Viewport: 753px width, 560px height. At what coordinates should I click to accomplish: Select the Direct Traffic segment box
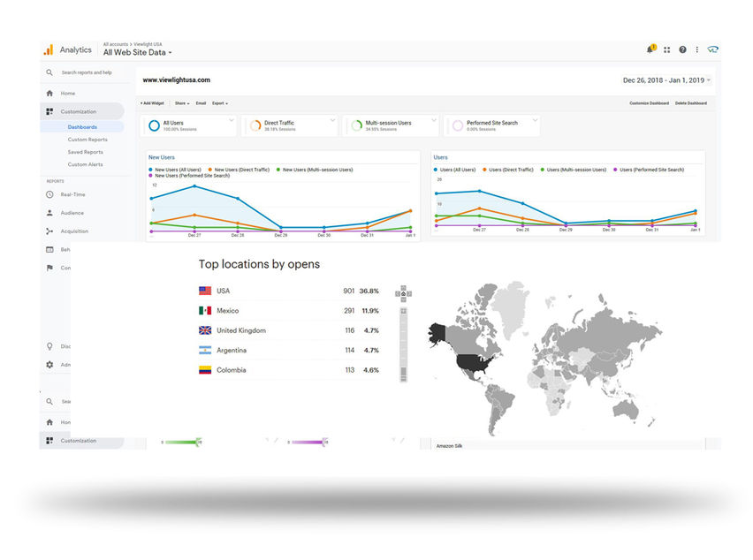[290, 125]
